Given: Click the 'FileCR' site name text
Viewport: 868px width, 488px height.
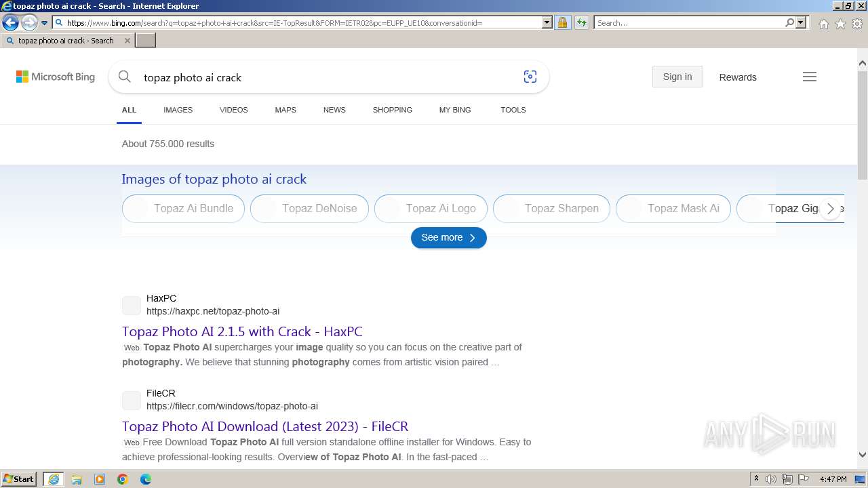Looking at the screenshot, I should [x=161, y=393].
